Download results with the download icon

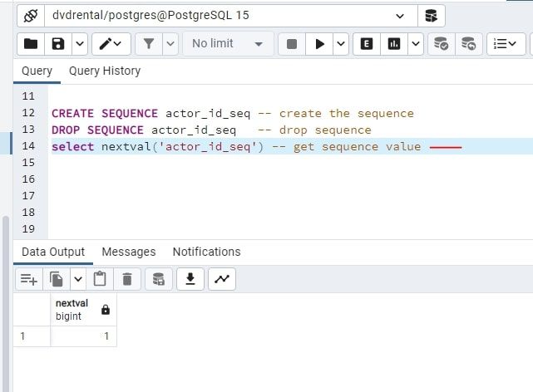coord(190,279)
